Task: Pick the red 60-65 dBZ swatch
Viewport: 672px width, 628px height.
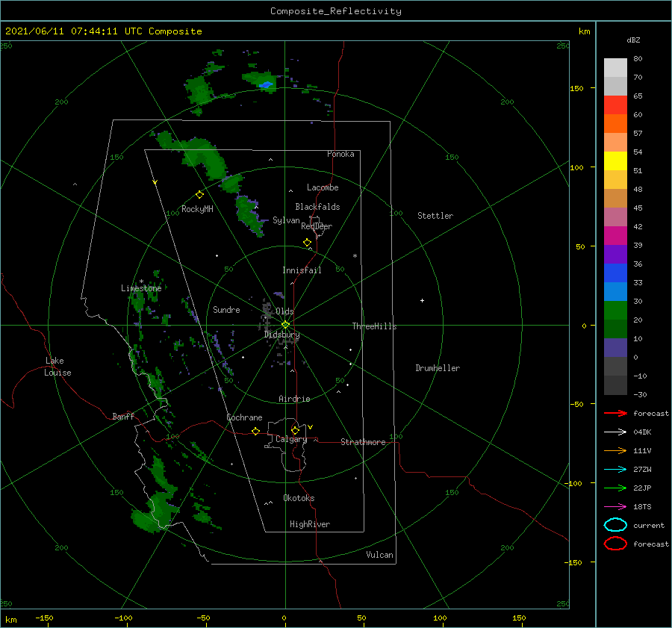Action: pos(615,105)
